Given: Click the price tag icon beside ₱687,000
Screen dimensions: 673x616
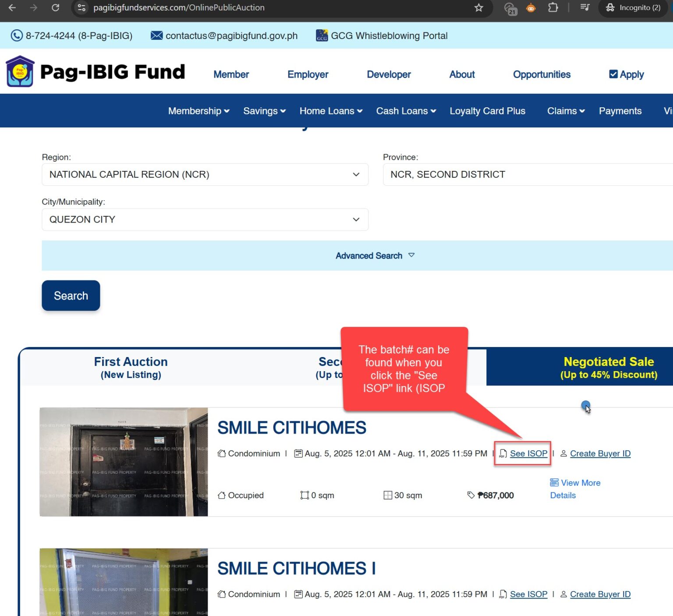Looking at the screenshot, I should [472, 495].
